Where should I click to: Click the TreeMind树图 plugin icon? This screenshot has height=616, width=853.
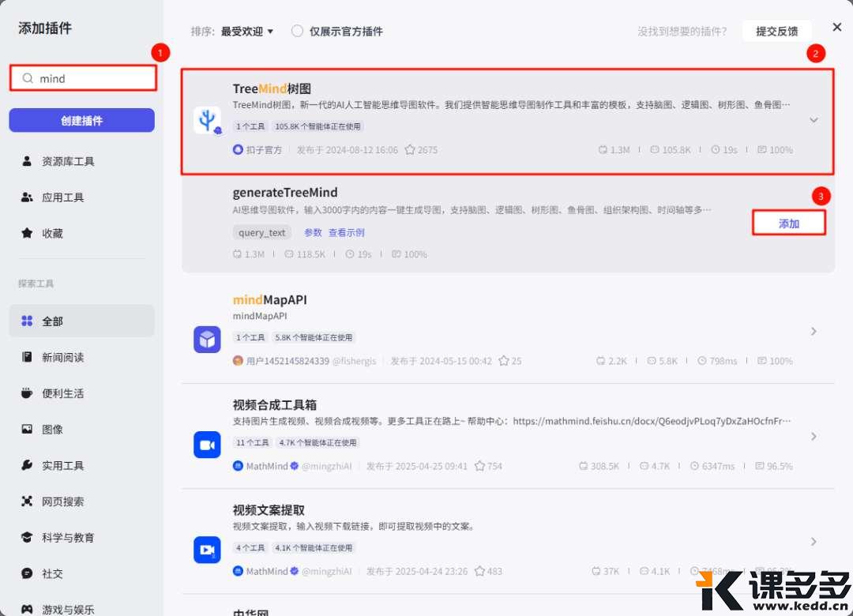click(x=207, y=120)
